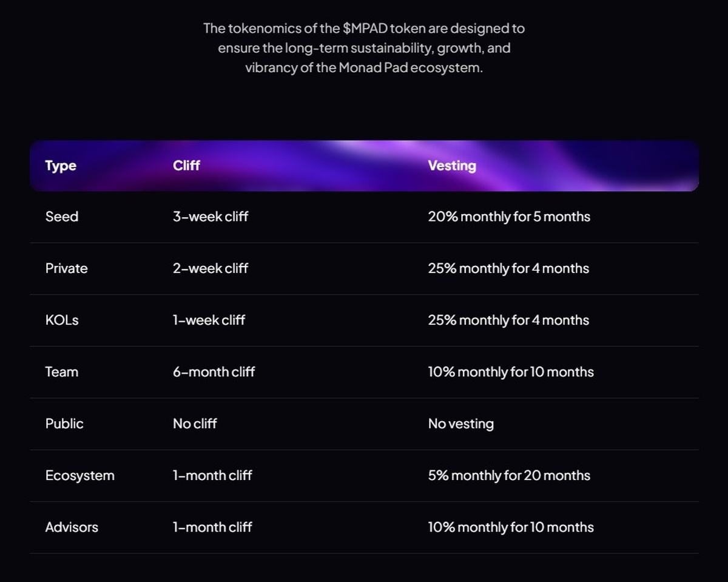Select the Private row label
Screen dimensions: 728x582
[x=66, y=268]
